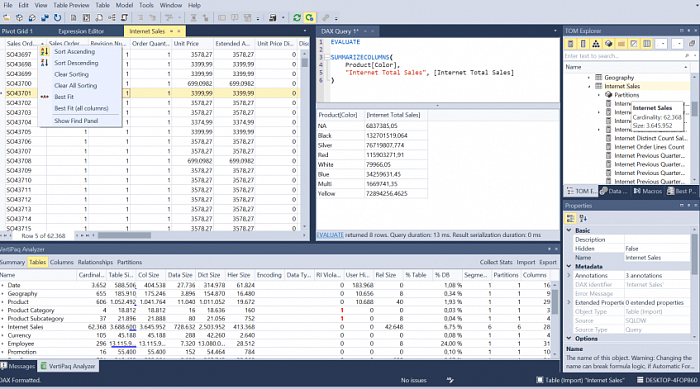Click alphabetical sort icon in Properties panel
This screenshot has height=389, width=700.
click(583, 218)
